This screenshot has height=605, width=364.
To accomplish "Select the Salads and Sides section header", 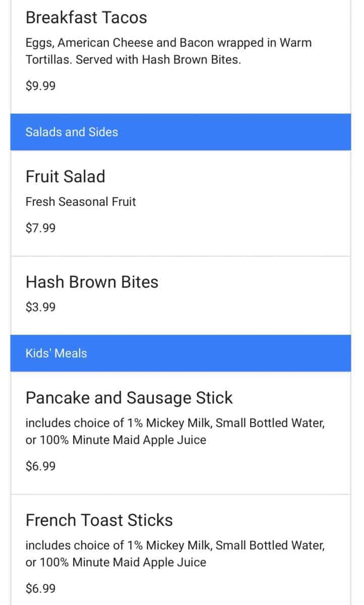I will point(72,132).
